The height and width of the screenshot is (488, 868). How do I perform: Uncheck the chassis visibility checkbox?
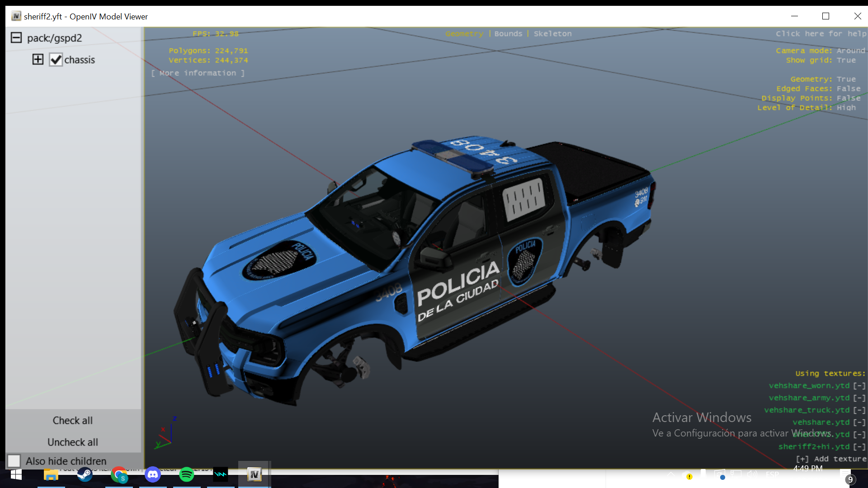pos(56,60)
